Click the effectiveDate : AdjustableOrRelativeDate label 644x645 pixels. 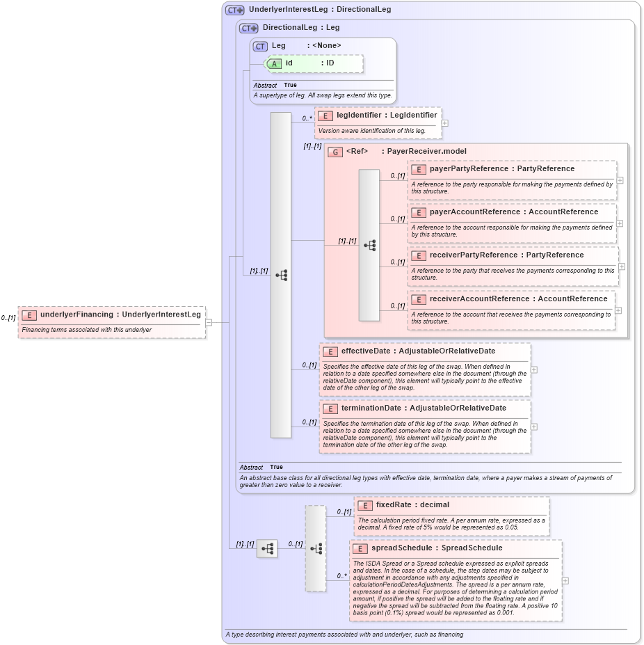(418, 351)
